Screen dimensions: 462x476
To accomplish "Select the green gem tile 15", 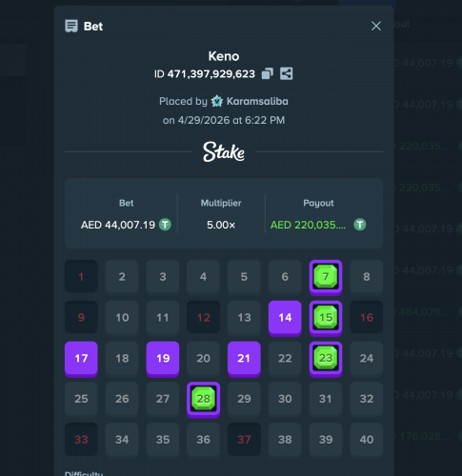I will point(326,318).
